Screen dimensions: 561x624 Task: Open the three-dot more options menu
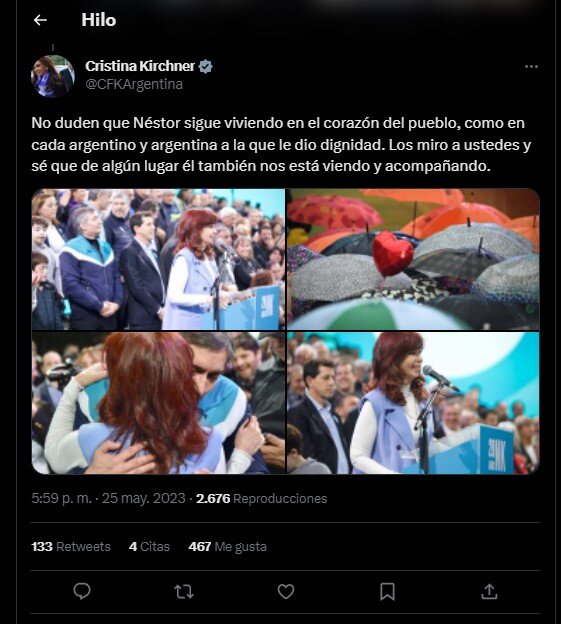pyautogui.click(x=531, y=66)
